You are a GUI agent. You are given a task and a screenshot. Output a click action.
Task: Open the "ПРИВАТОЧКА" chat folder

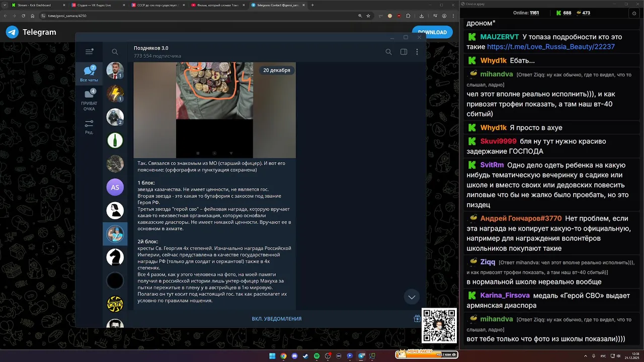89,100
